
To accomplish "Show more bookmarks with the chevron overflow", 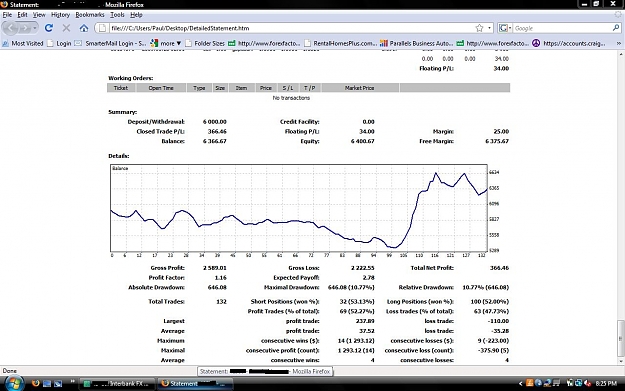I will 619,43.
